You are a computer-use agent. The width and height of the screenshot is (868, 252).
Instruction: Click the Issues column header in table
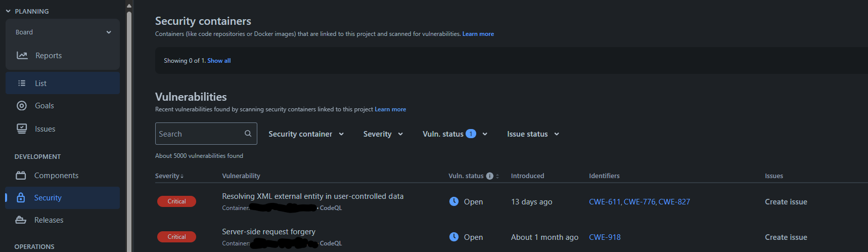click(x=774, y=176)
